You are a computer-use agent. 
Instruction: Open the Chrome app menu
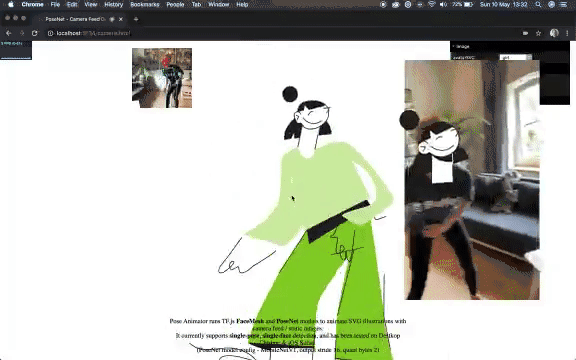pos(32,4)
